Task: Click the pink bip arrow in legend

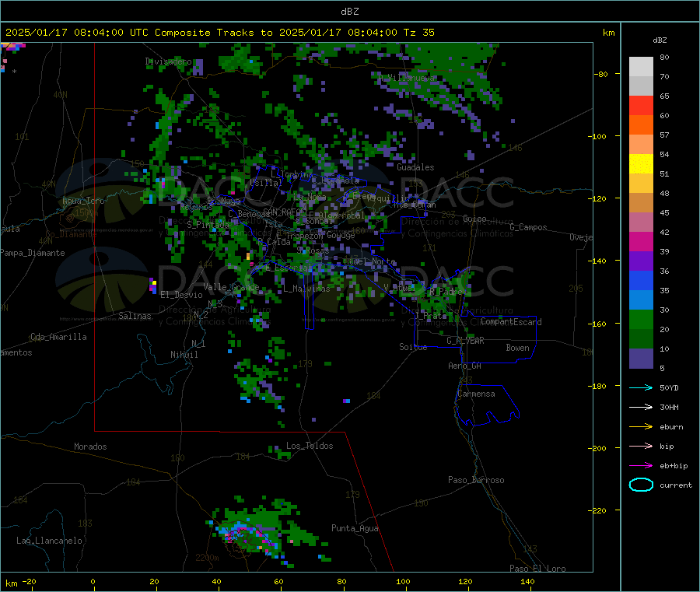Action: pos(641,446)
